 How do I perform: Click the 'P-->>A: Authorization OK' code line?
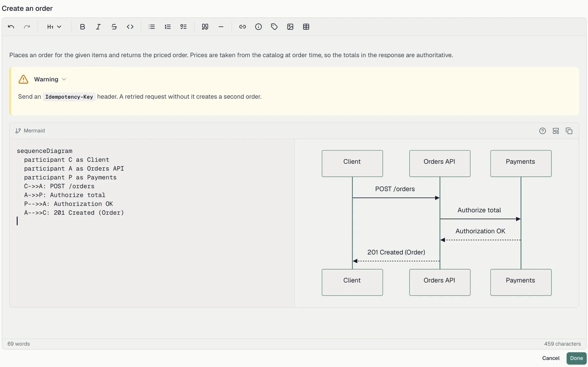pyautogui.click(x=69, y=204)
